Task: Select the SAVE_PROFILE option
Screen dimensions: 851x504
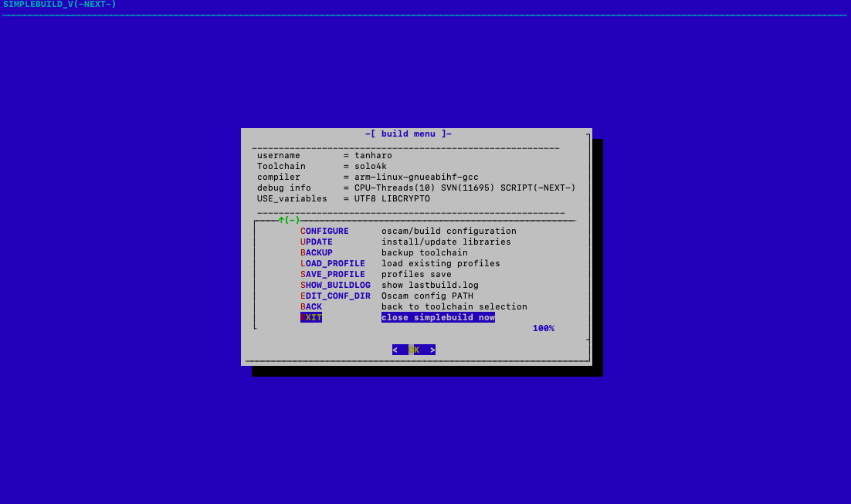Action: click(333, 274)
